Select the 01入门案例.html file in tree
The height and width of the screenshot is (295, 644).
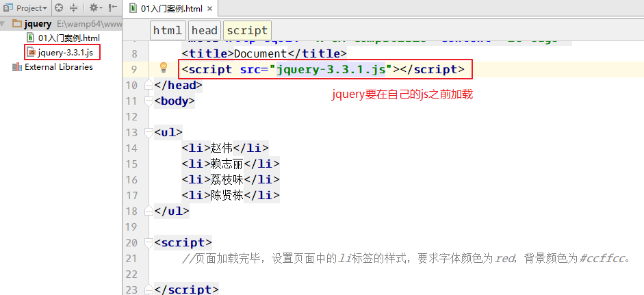coord(68,38)
